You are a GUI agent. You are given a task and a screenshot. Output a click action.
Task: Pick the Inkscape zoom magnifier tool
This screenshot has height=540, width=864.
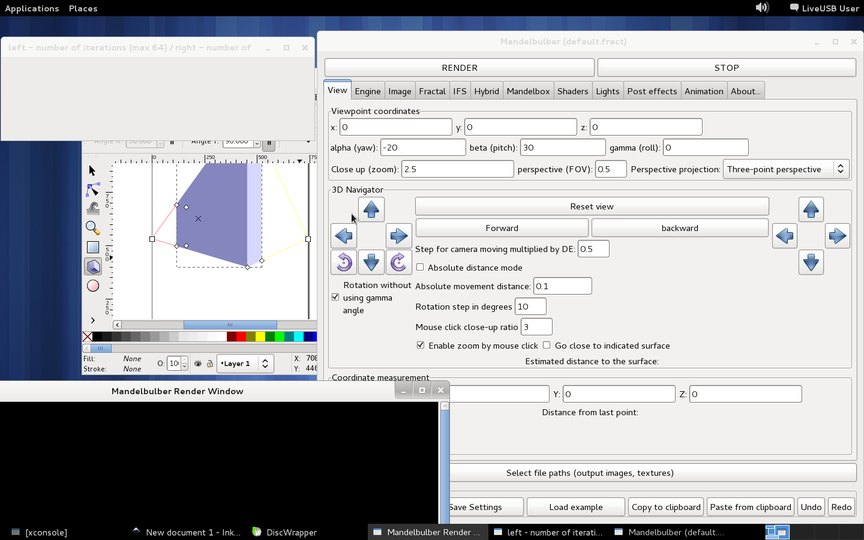(93, 228)
